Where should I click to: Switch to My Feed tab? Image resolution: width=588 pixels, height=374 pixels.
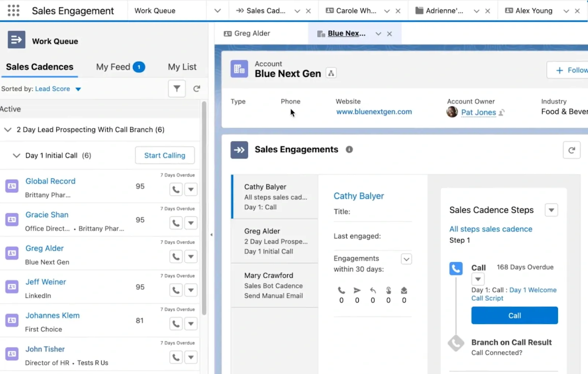(x=120, y=67)
